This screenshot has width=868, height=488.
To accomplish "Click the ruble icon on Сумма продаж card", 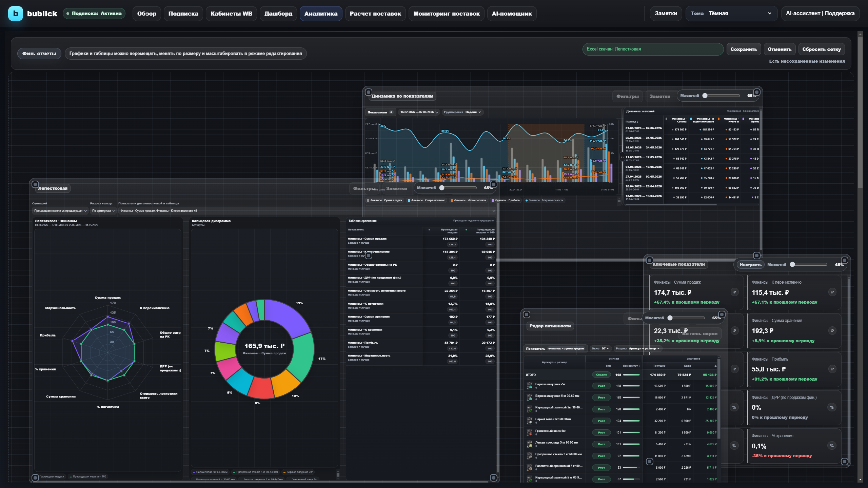I will (734, 292).
